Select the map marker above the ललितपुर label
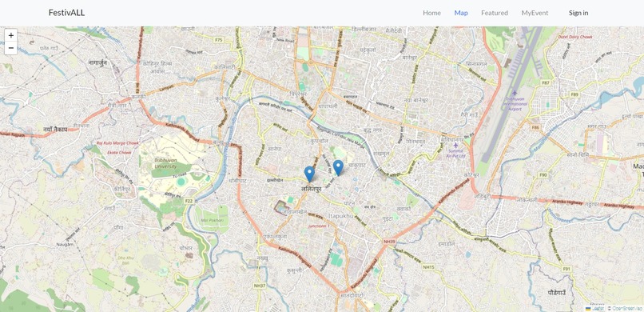The height and width of the screenshot is (312, 644). 310,174
